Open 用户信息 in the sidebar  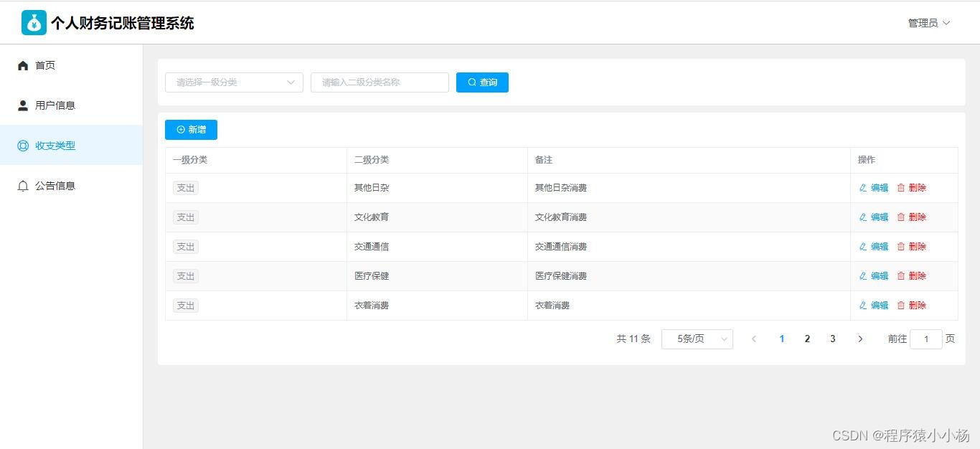tap(72, 105)
